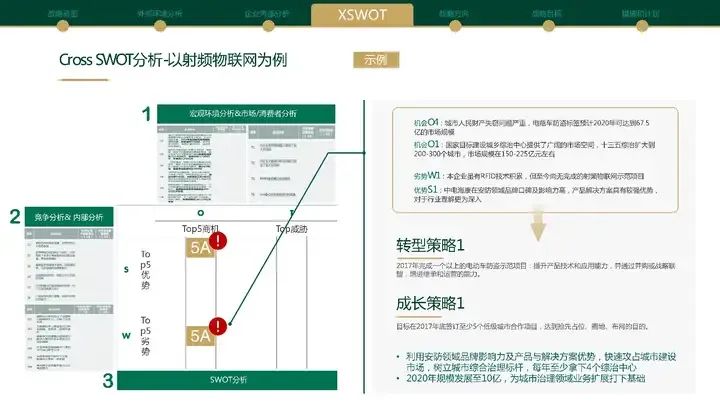This screenshot has width=720, height=405.
Task: Click the gold downward arrow icon
Action: (x=538, y=226)
